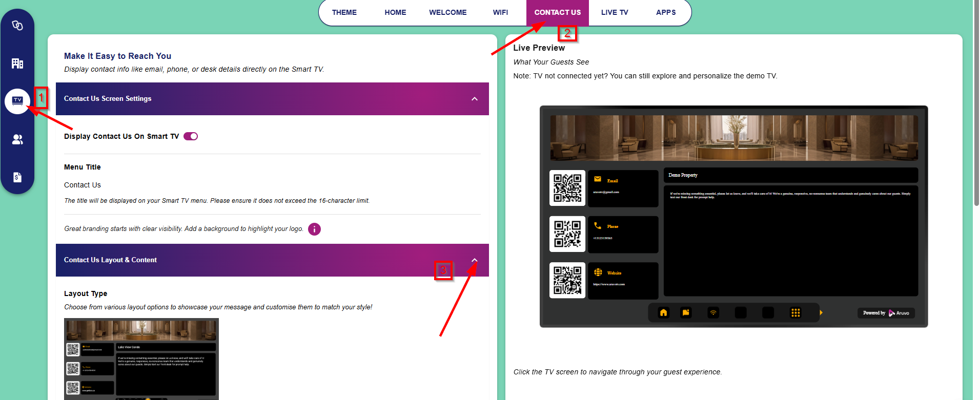Click the Phone QR code in preview

[567, 234]
